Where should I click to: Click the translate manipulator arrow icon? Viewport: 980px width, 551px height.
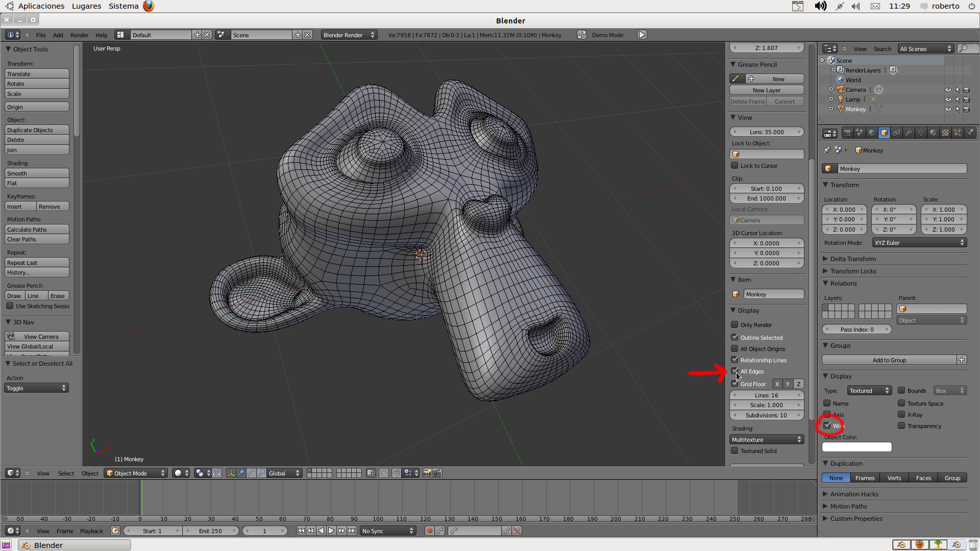click(241, 473)
